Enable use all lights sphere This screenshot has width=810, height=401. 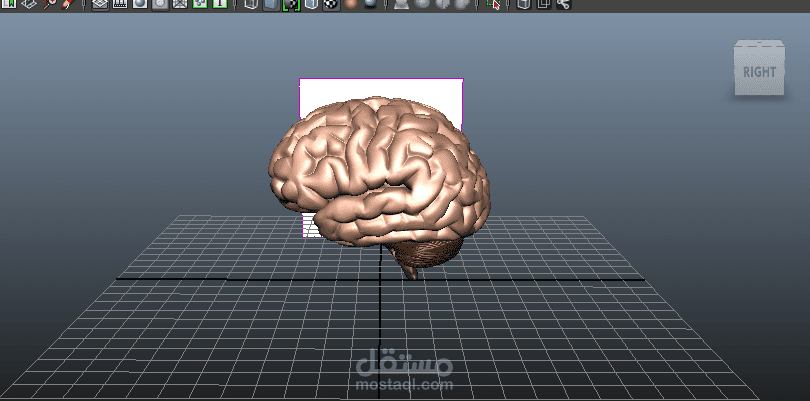point(351,4)
